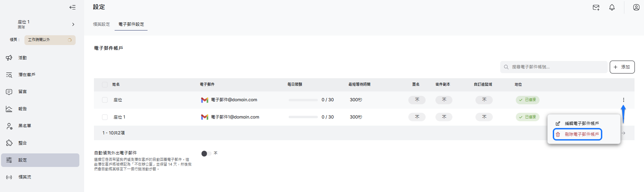
Task: Open 活動 campaigns in the sidebar
Action: [x=22, y=58]
